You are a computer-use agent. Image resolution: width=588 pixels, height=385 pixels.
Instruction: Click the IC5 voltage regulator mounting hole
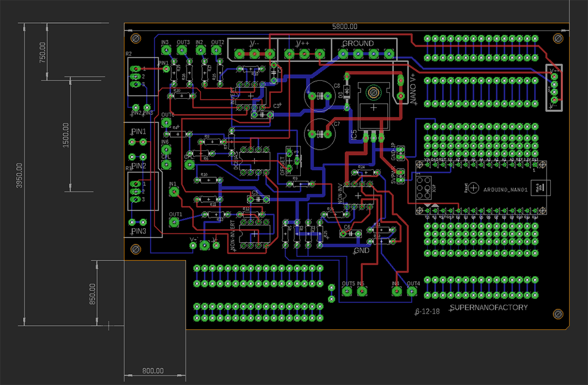pos(374,92)
